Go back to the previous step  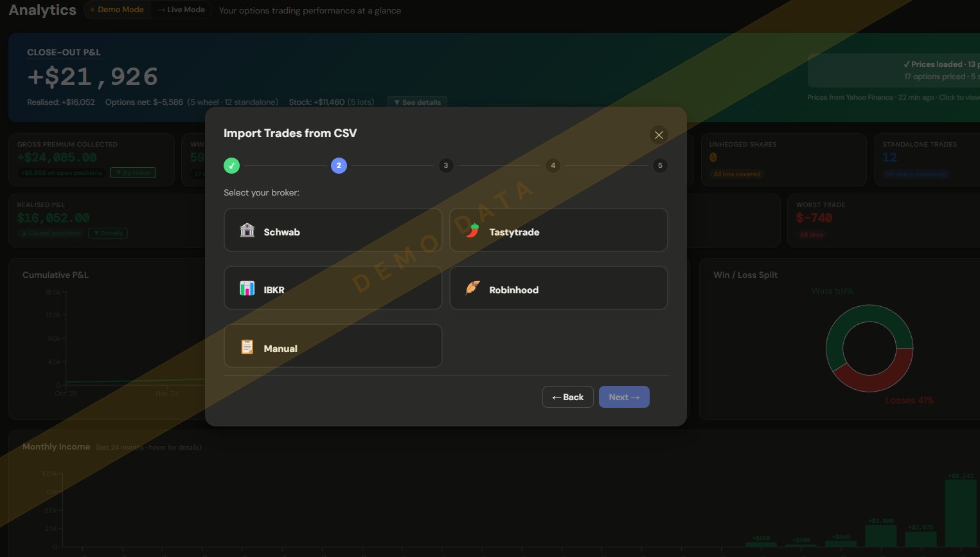[x=567, y=397]
